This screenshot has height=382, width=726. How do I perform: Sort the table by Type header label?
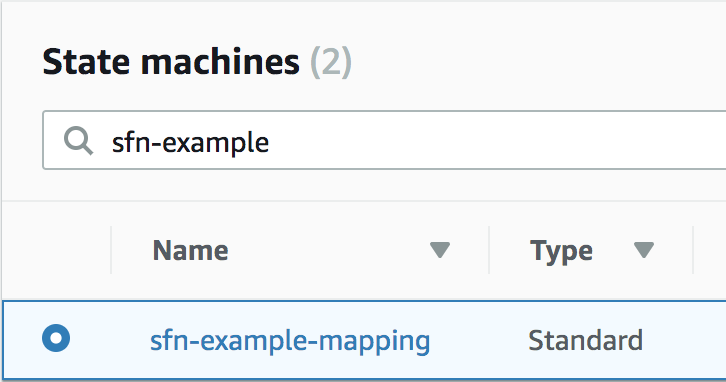pos(561,252)
